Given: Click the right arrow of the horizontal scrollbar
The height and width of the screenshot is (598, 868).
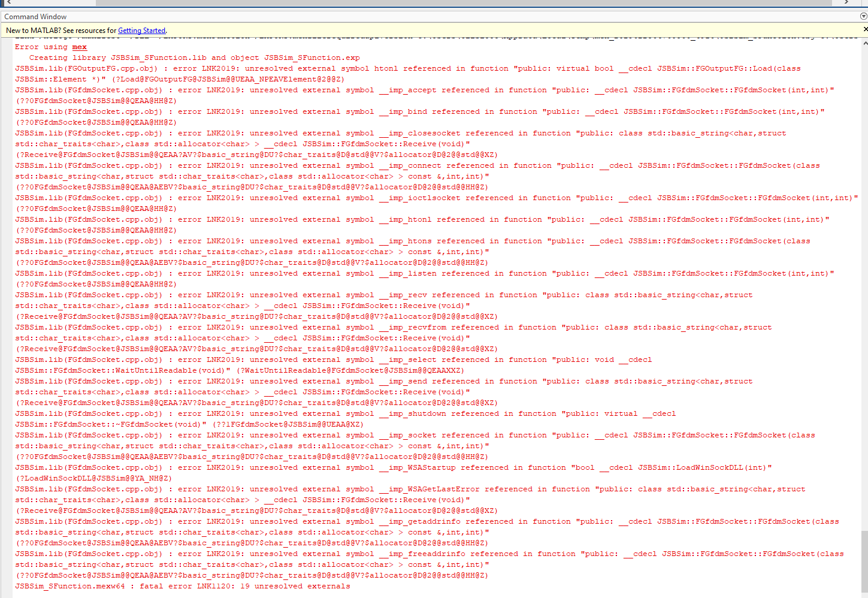Looking at the screenshot, I should (x=846, y=2).
